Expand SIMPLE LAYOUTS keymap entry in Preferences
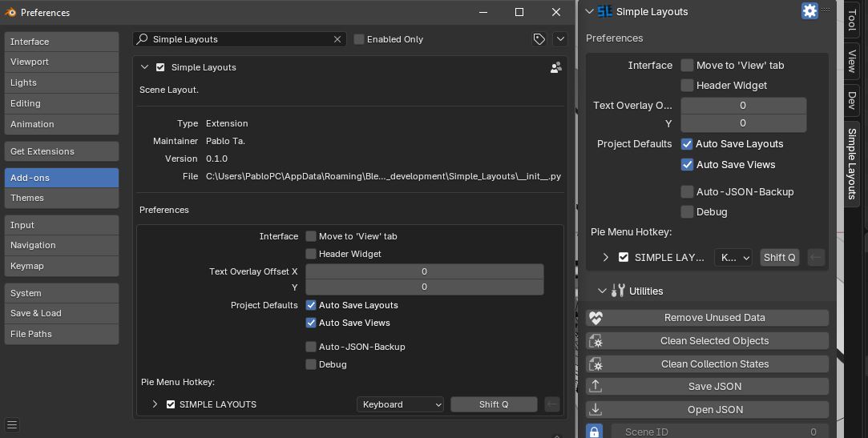 [155, 404]
